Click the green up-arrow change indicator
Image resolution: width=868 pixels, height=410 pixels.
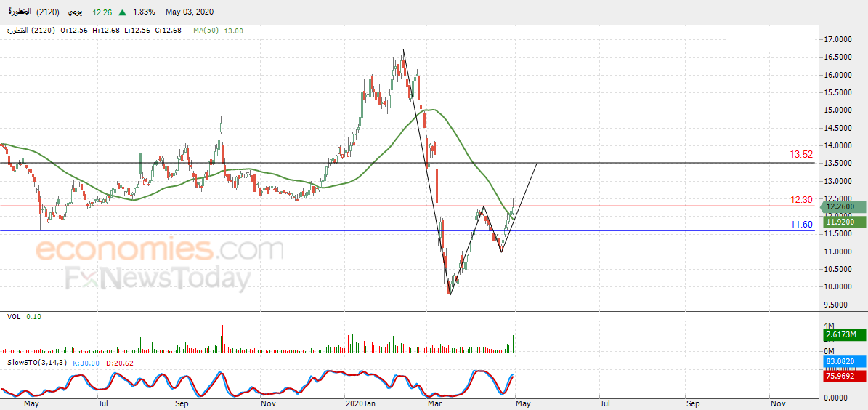pyautogui.click(x=122, y=12)
